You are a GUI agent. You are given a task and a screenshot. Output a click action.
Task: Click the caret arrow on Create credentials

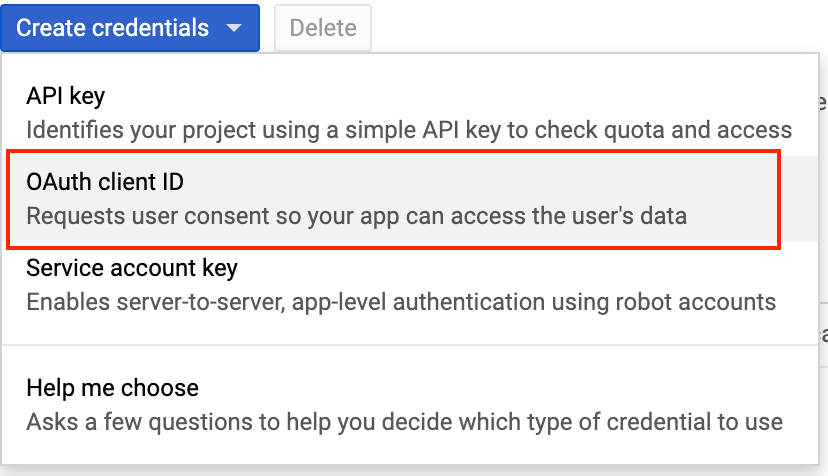point(234,27)
